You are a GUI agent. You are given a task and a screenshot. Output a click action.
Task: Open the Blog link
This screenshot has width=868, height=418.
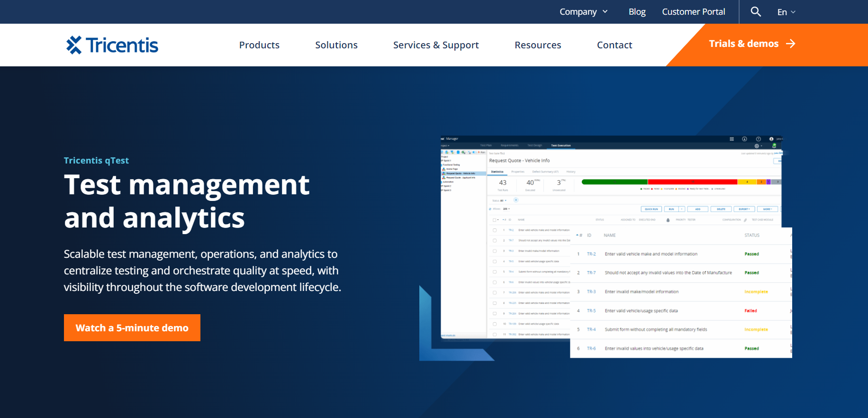click(x=637, y=12)
